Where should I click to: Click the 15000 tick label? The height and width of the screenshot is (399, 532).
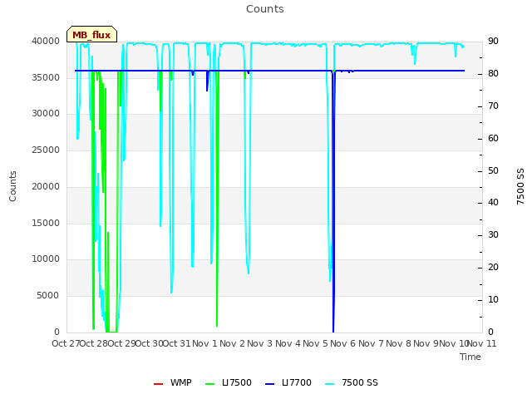46,224
